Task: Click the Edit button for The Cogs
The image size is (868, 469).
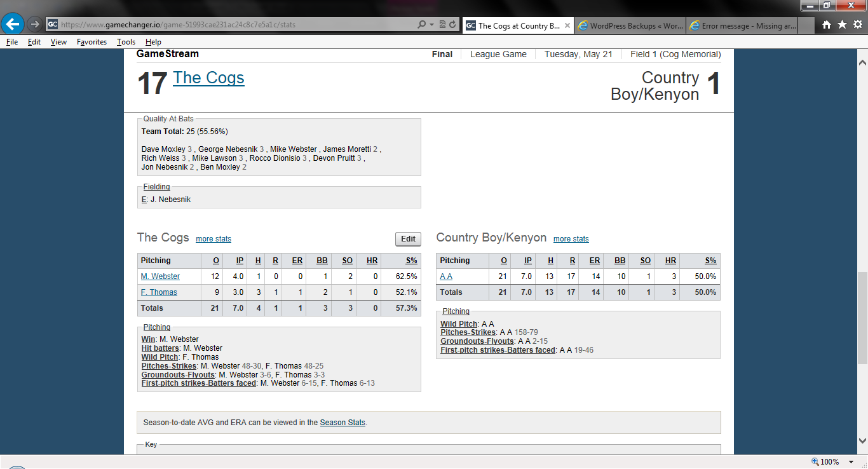Action: (408, 239)
